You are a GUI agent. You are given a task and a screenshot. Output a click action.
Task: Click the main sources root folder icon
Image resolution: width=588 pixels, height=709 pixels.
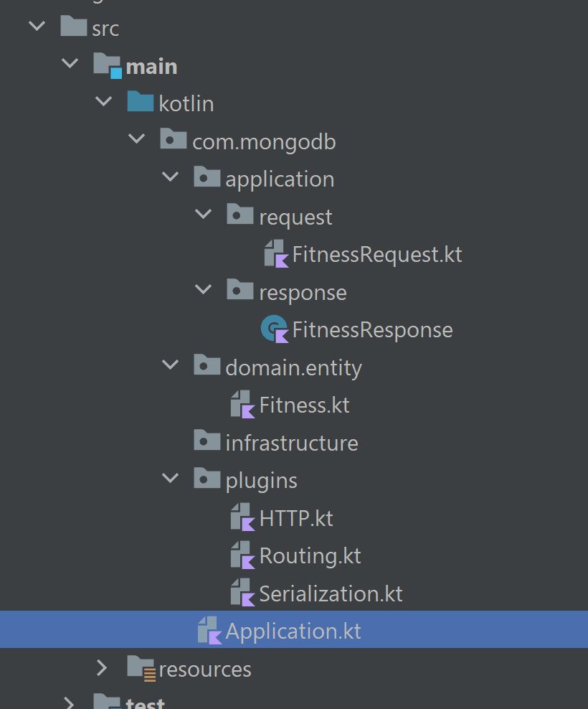(x=107, y=64)
